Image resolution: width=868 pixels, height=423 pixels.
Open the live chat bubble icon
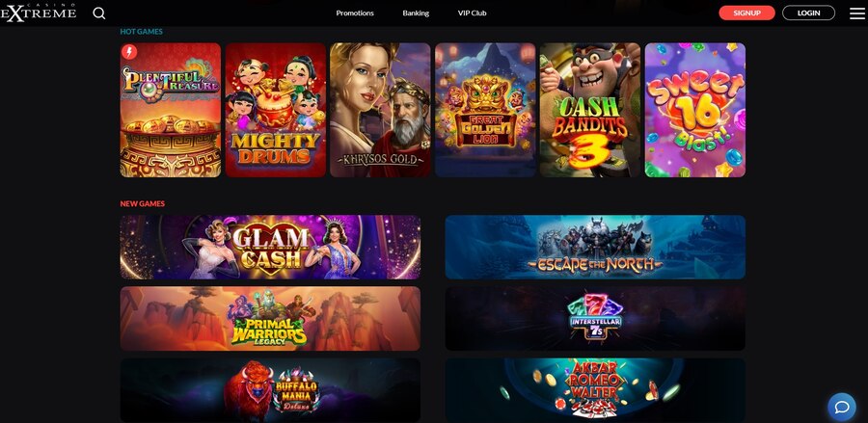click(841, 407)
